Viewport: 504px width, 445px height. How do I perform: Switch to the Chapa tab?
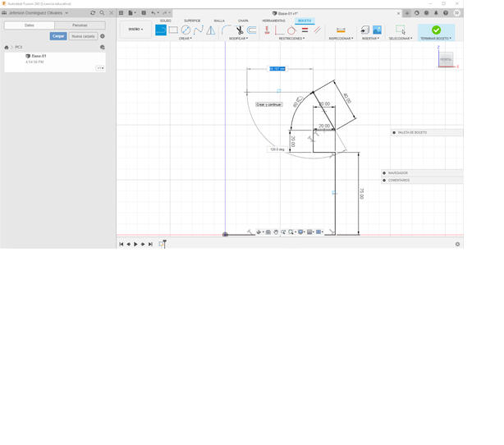tap(243, 21)
